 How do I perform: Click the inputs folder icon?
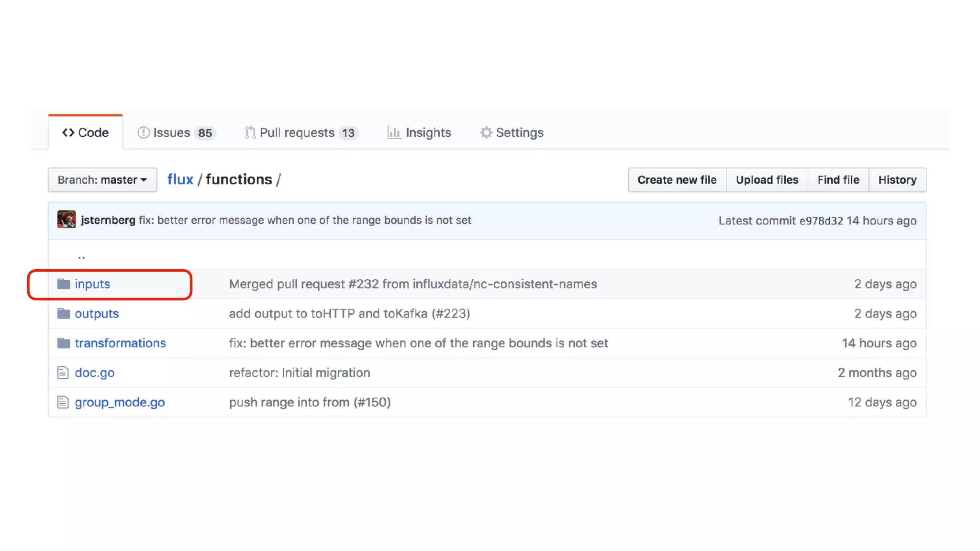pyautogui.click(x=64, y=284)
